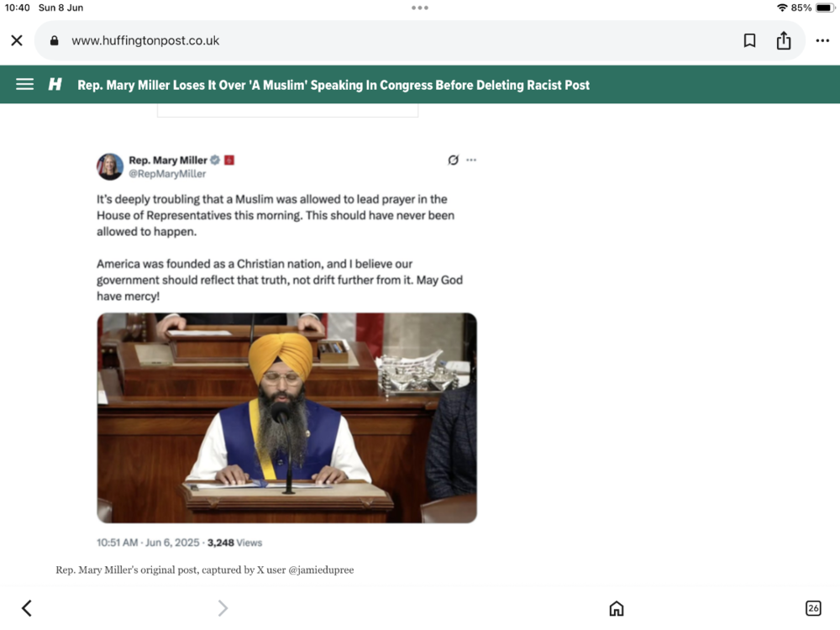The height and width of the screenshot is (630, 840).
Task: Bookmark this page using the bookmark icon
Action: coord(749,40)
